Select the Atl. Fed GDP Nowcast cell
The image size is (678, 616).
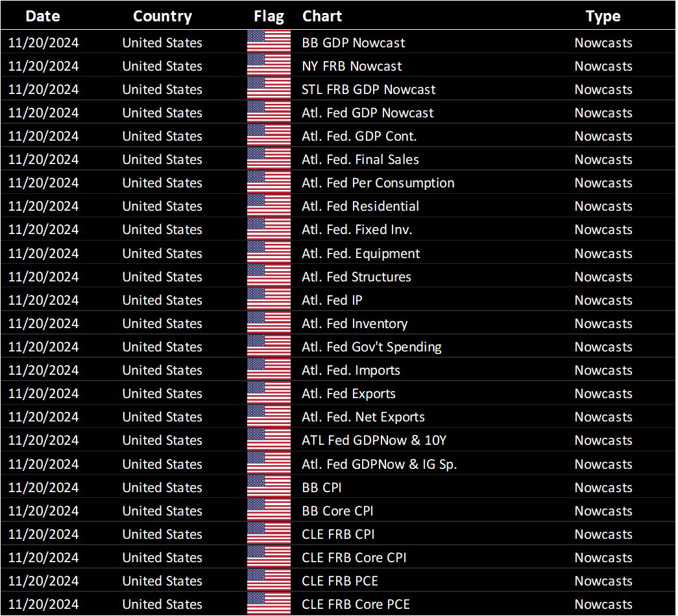[367, 113]
